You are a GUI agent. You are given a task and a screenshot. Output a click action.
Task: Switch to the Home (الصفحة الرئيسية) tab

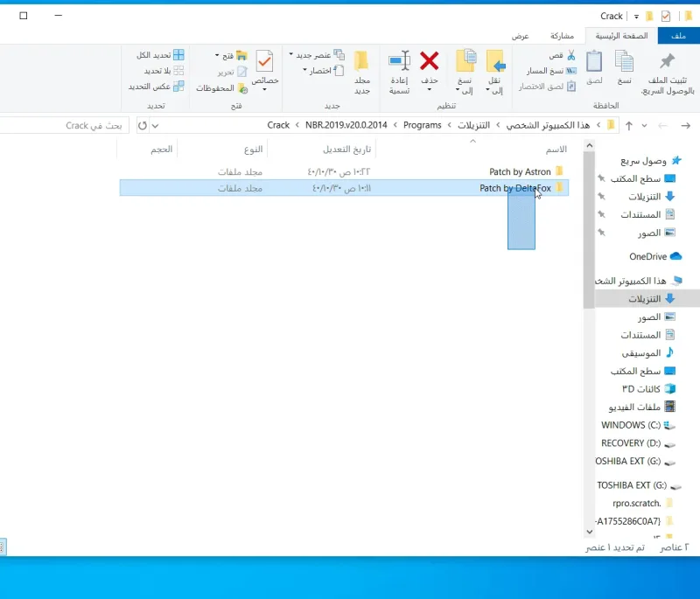pos(621,36)
